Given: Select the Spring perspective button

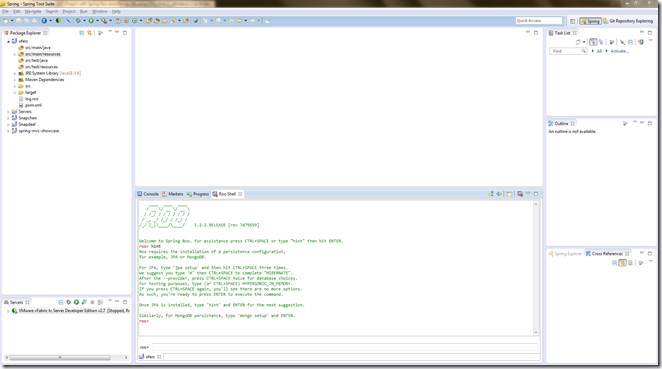Looking at the screenshot, I should [590, 21].
